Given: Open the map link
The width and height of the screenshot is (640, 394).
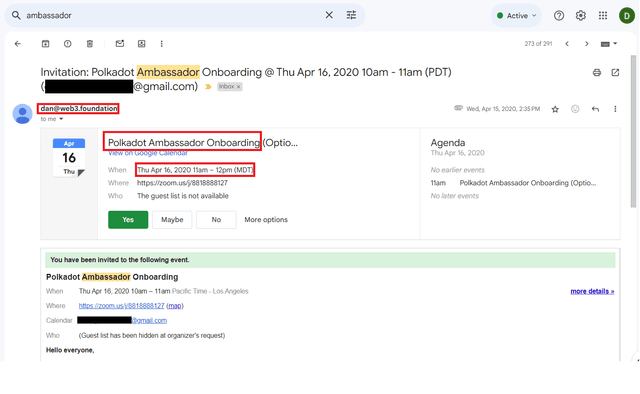Looking at the screenshot, I should click(175, 306).
